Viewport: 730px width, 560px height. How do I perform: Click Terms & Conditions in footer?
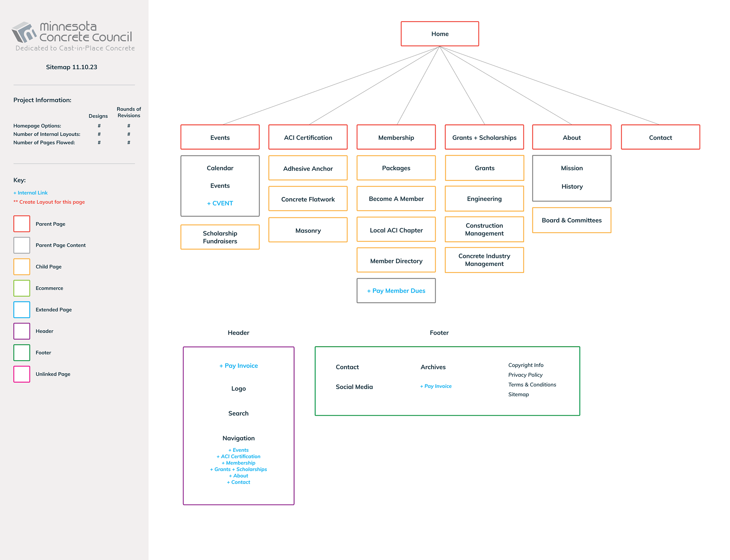[532, 384]
